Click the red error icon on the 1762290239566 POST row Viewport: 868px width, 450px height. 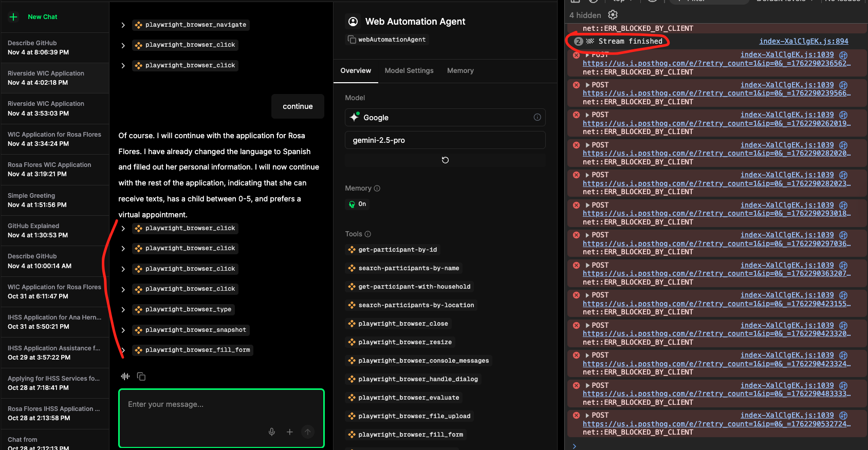[577, 85]
